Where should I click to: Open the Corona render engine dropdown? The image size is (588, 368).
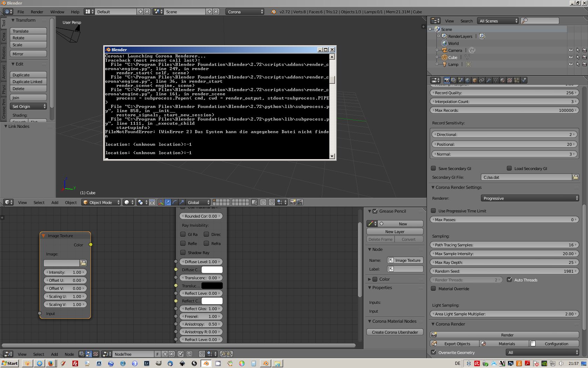pyautogui.click(x=245, y=12)
